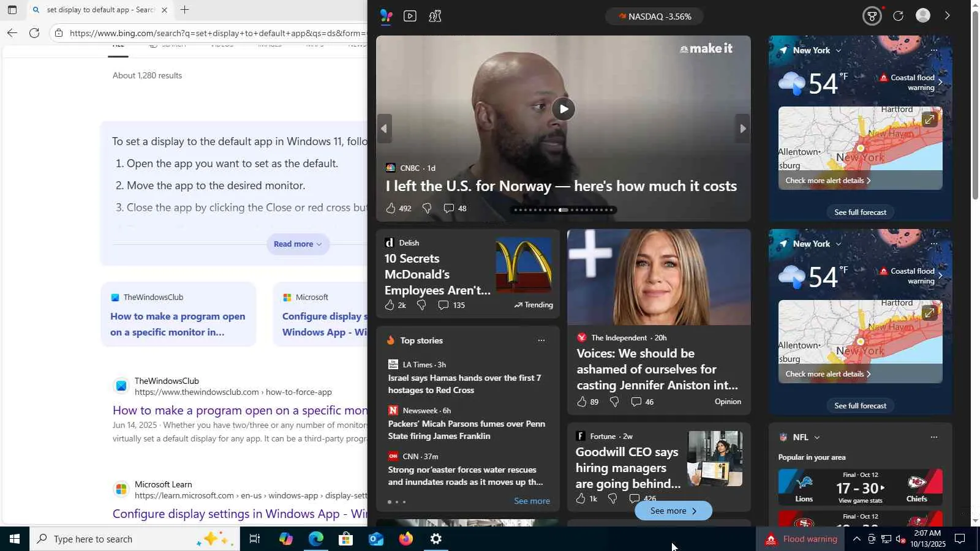This screenshot has height=551, width=980.
Task: Launch Firefox from the taskbar
Action: click(x=405, y=539)
